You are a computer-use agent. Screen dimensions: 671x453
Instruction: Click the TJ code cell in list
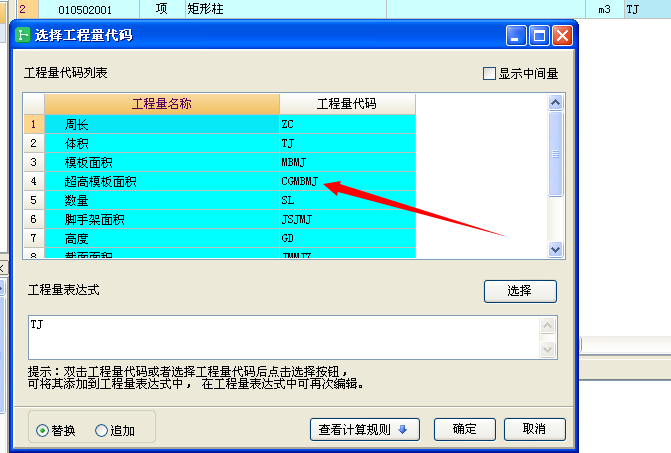[347, 143]
